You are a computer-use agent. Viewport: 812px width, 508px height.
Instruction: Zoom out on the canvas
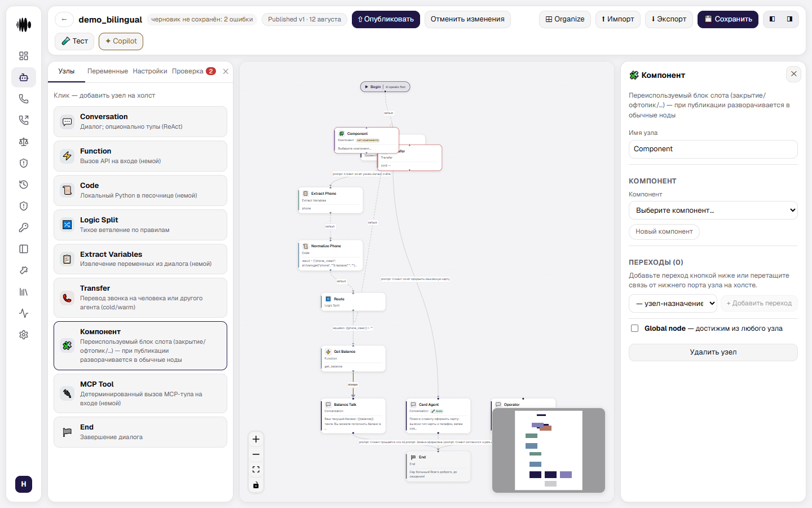256,454
